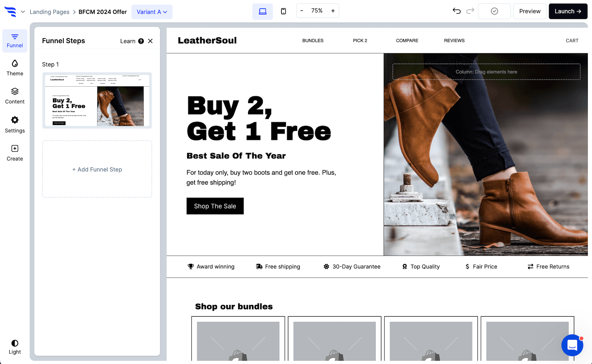Open the chat support bubble

coord(572,345)
